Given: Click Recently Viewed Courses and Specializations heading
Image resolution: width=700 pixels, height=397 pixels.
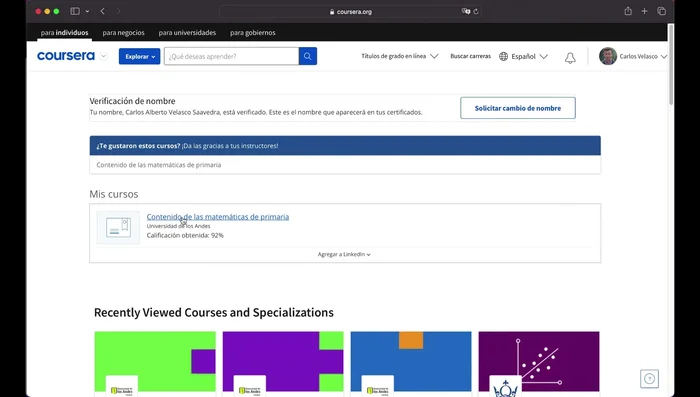Looking at the screenshot, I should coord(214,312).
